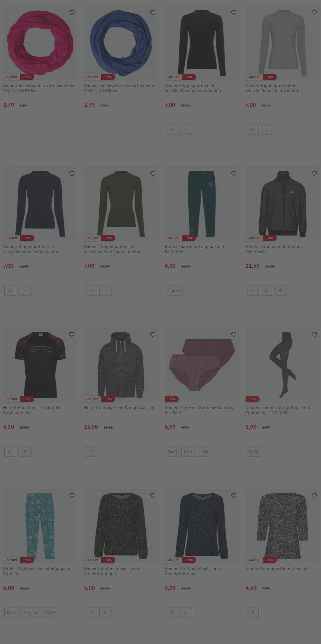Image resolution: width=321 pixels, height=644 pixels.
Task: Add pink Damen-Jerseyschal to wishlist via heart
Action: tap(72, 13)
